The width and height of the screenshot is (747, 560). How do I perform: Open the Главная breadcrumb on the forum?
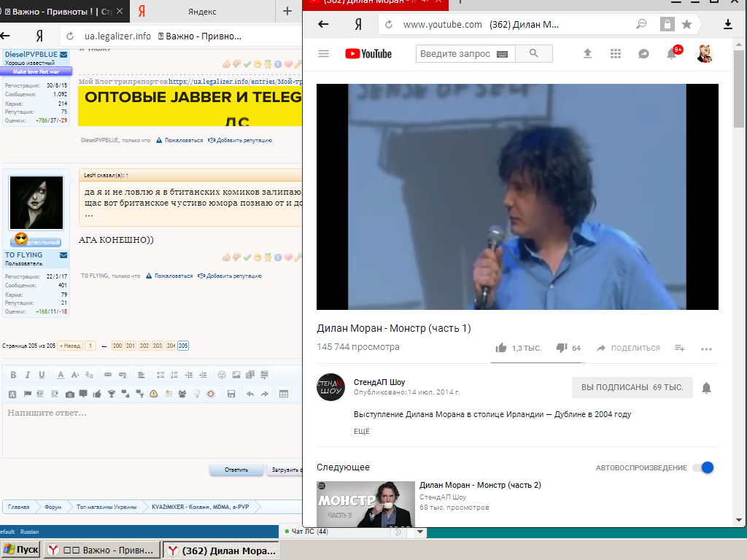(18, 507)
